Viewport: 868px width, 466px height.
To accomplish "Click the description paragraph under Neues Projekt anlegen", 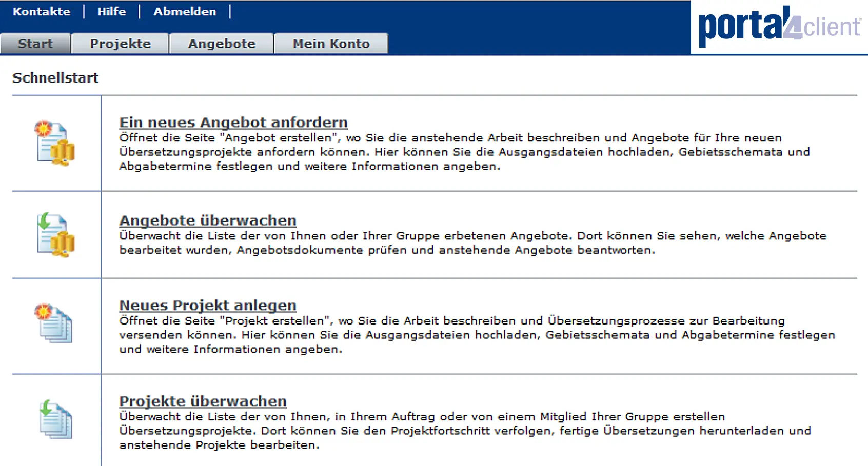I will (477, 335).
